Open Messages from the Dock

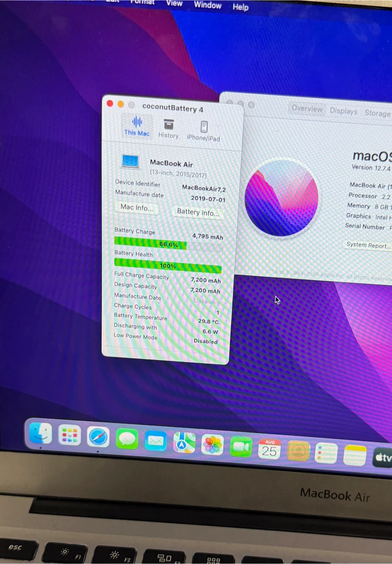(127, 439)
